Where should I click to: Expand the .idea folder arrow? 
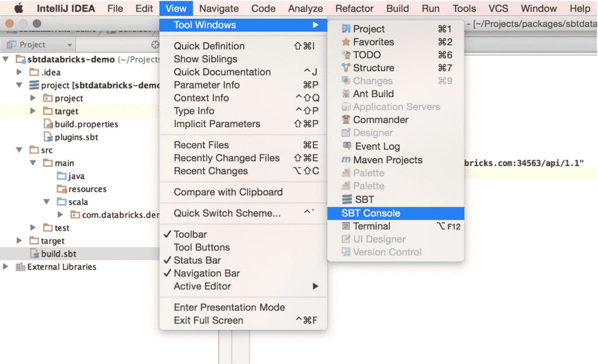(x=19, y=72)
